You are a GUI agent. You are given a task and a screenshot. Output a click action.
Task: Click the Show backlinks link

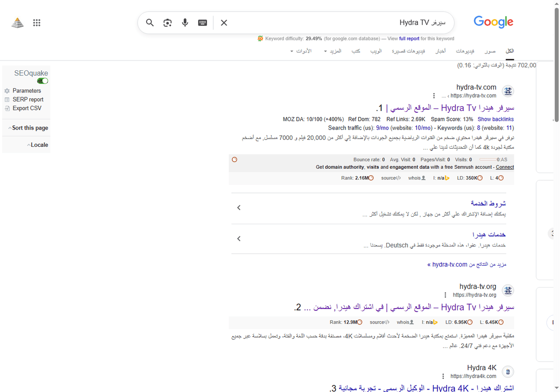pyautogui.click(x=496, y=119)
